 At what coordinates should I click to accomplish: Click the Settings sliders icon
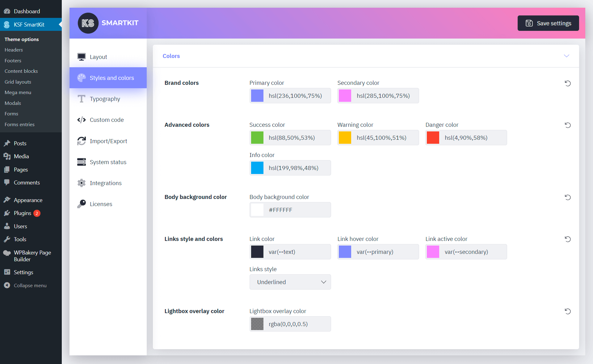[7, 272]
